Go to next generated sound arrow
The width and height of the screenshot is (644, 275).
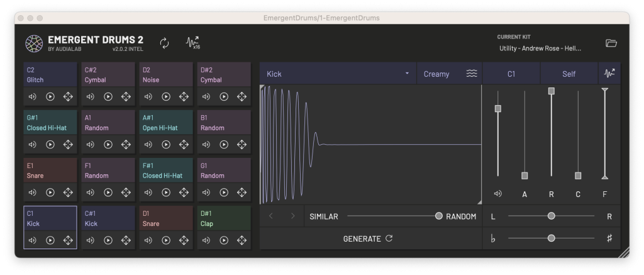point(292,216)
